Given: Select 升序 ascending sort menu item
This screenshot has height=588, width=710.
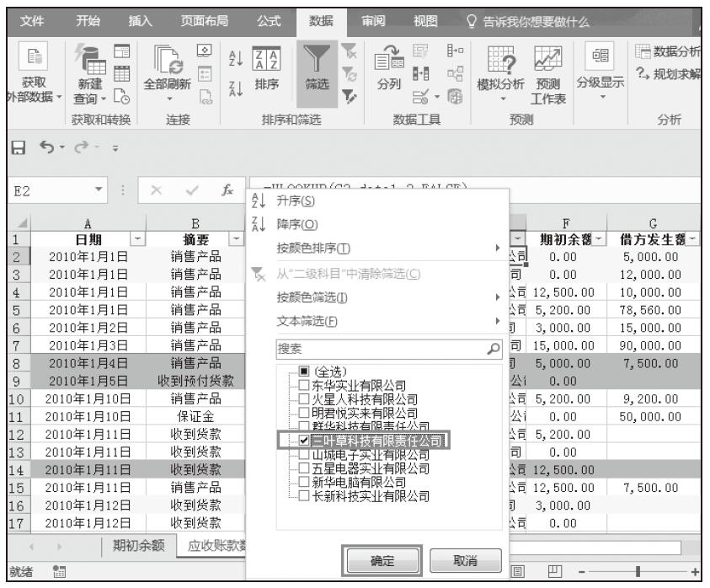Looking at the screenshot, I should coord(294,202).
